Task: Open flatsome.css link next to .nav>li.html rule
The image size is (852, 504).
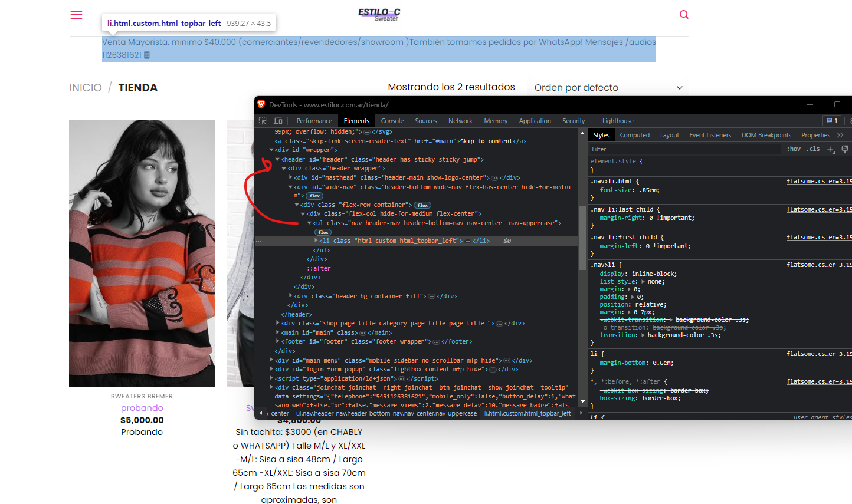Action: 819,182
